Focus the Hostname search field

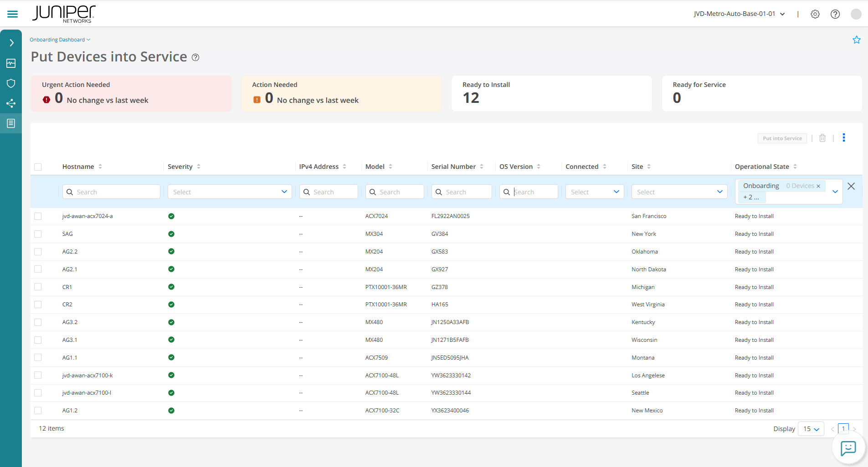[111, 192]
